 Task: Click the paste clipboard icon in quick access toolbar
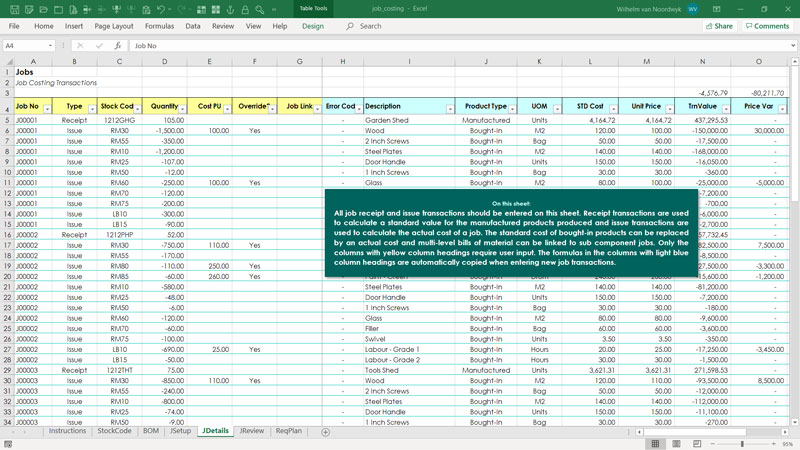[146, 9]
